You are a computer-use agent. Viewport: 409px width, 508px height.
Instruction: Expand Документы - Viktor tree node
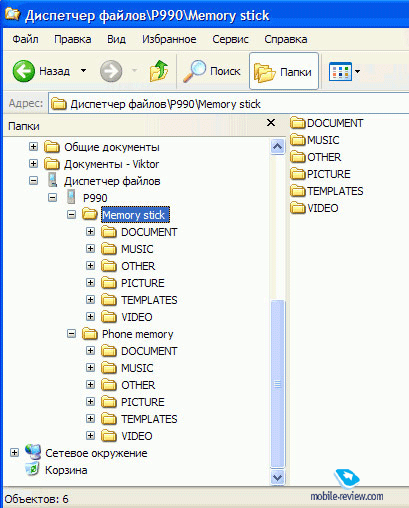(x=33, y=163)
